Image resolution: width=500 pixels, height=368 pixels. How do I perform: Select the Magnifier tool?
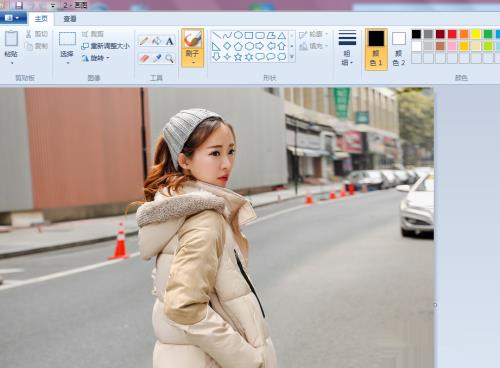pos(170,58)
